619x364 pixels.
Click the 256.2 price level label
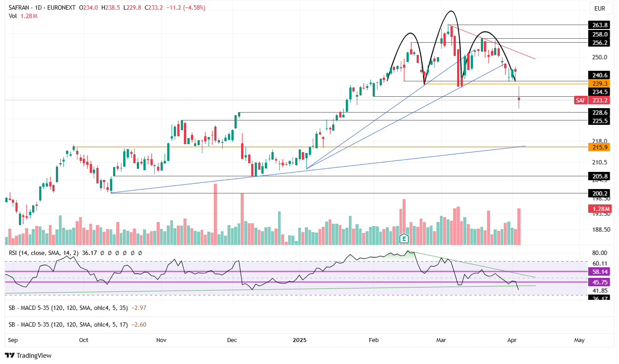(600, 43)
